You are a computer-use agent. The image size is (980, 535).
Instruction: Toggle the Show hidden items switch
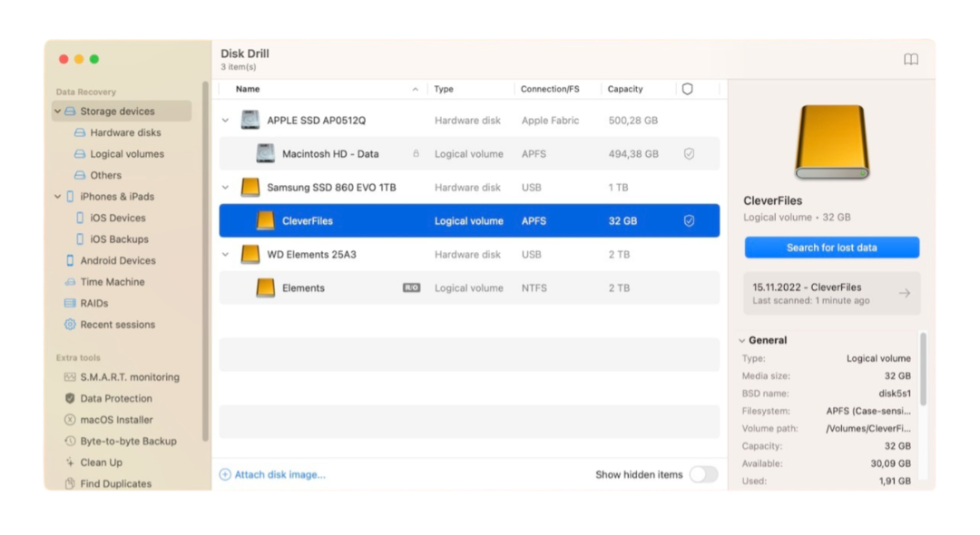[x=704, y=474]
